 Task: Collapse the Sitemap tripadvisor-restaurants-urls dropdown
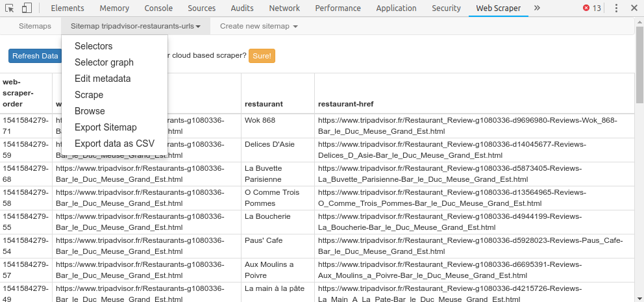click(x=136, y=26)
